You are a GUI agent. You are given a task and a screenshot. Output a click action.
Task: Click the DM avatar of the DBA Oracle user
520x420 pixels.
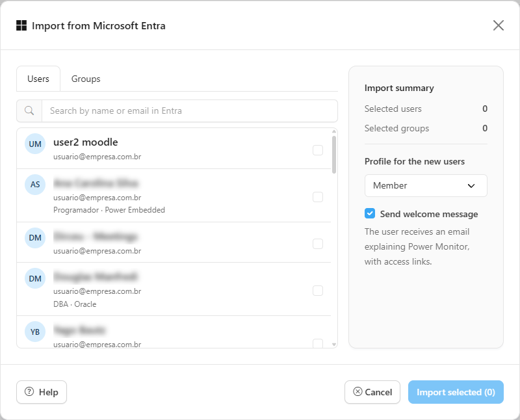pyautogui.click(x=35, y=278)
